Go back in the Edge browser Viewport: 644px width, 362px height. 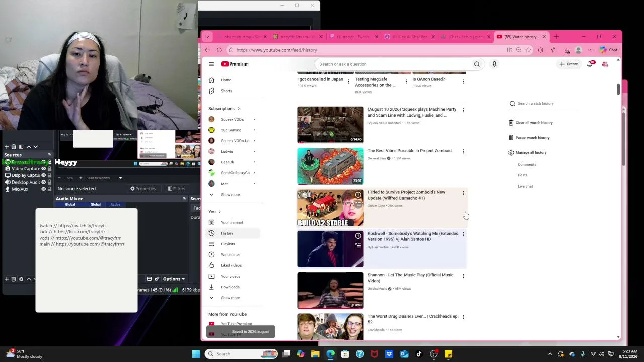pos(207,50)
